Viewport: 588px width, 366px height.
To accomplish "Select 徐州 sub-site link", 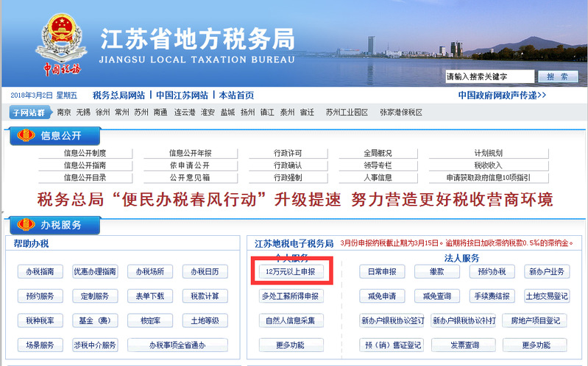I will (x=102, y=112).
